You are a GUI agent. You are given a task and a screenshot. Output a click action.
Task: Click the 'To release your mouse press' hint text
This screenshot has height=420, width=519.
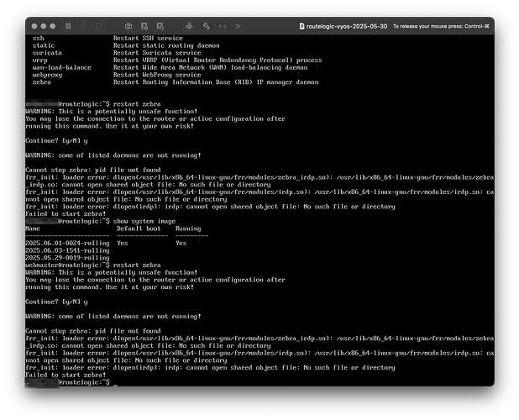(441, 26)
